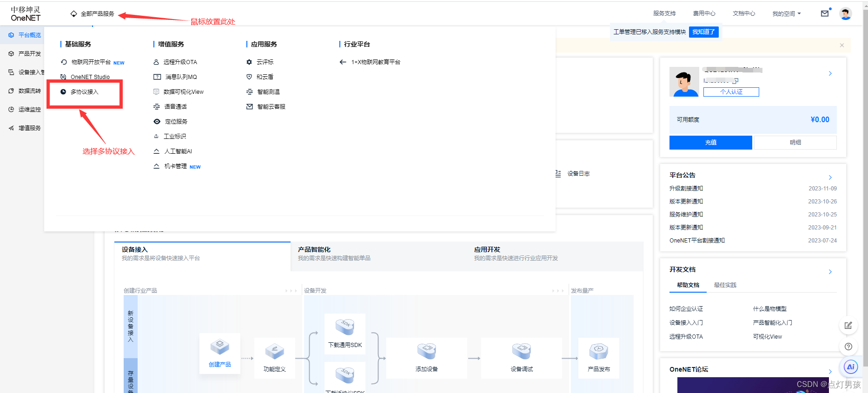
Task: Expand 我的空间 dropdown
Action: [787, 13]
